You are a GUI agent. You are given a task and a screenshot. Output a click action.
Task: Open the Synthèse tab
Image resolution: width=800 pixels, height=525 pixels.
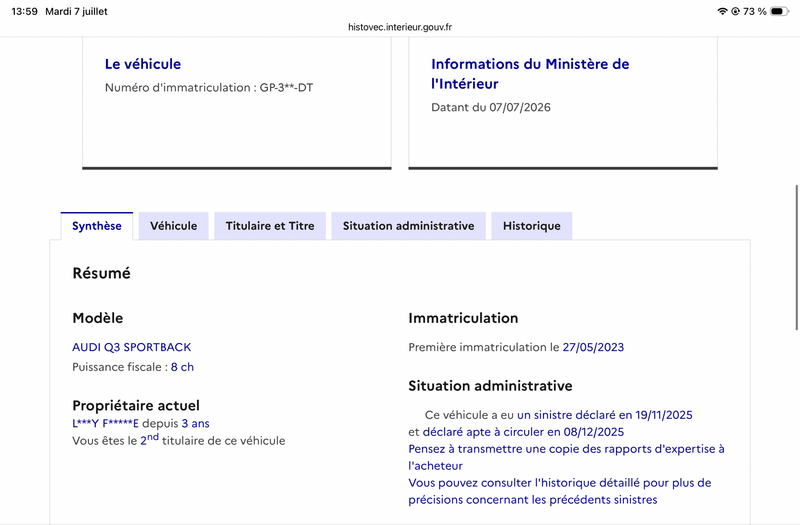pyautogui.click(x=97, y=226)
